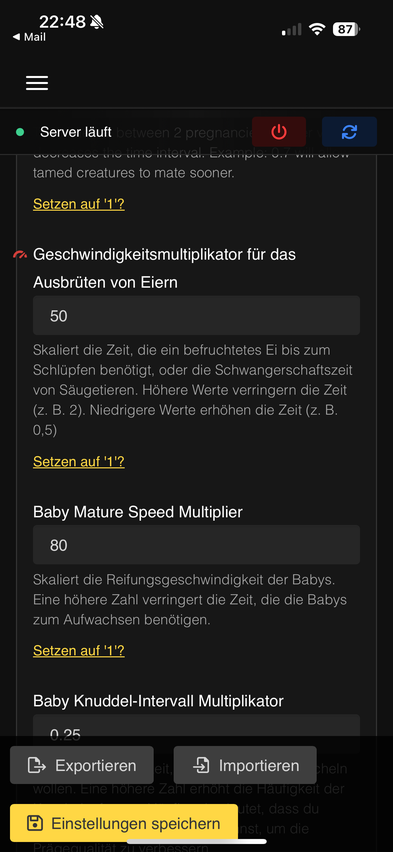This screenshot has height=852, width=393.
Task: Restart the server with blue refresh button
Action: pos(349,131)
